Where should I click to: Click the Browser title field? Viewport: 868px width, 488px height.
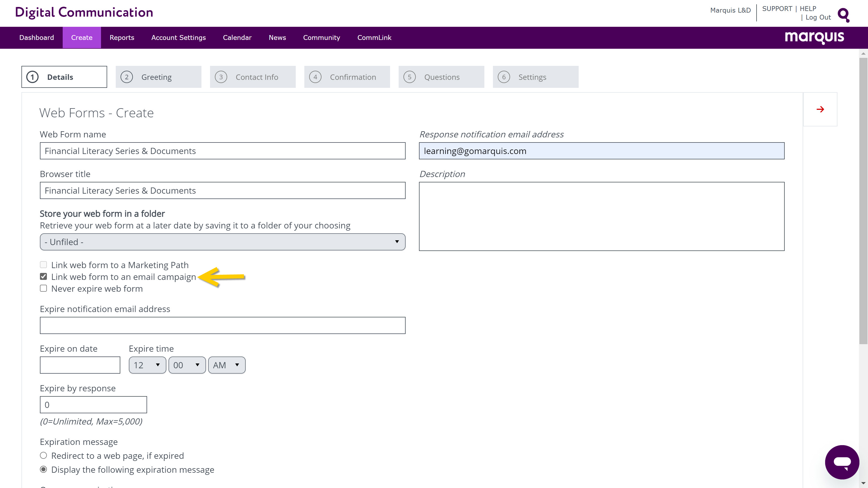point(222,191)
